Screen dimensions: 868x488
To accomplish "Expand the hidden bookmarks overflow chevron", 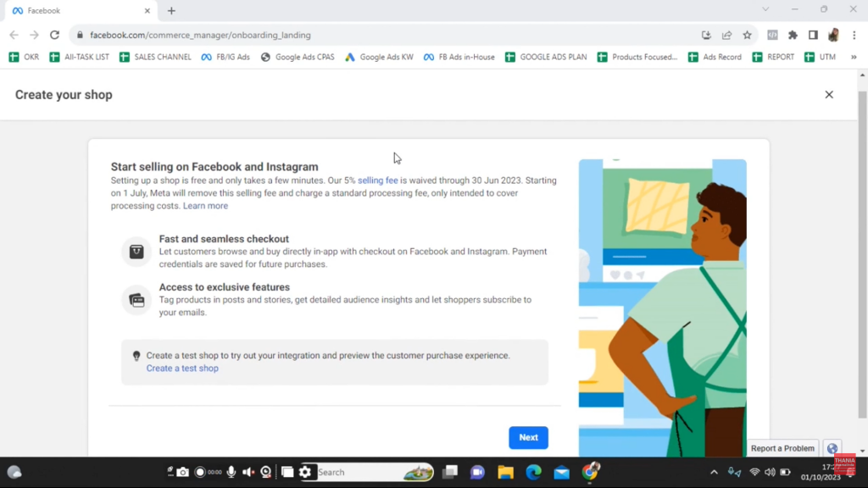I will pyautogui.click(x=854, y=57).
